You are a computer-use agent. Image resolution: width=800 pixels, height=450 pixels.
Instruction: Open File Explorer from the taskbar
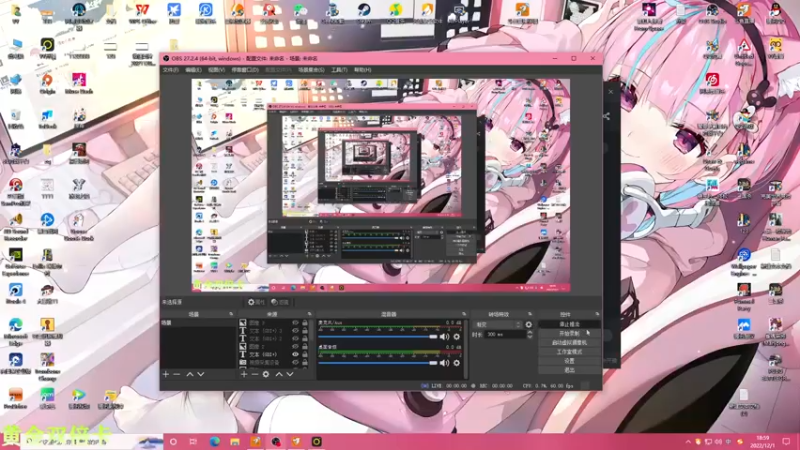pos(235,441)
